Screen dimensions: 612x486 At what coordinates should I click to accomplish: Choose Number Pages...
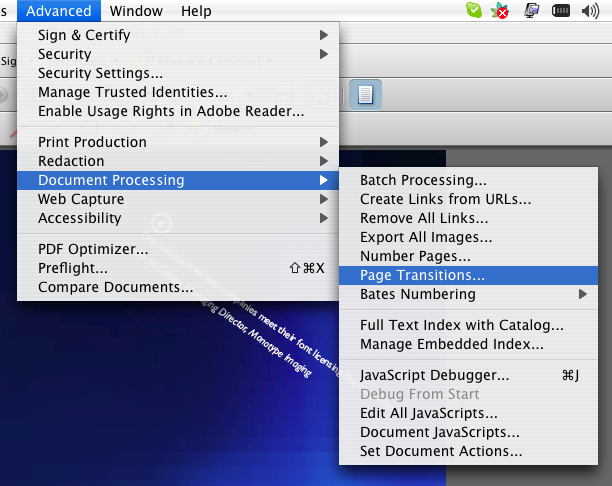[x=468, y=256]
